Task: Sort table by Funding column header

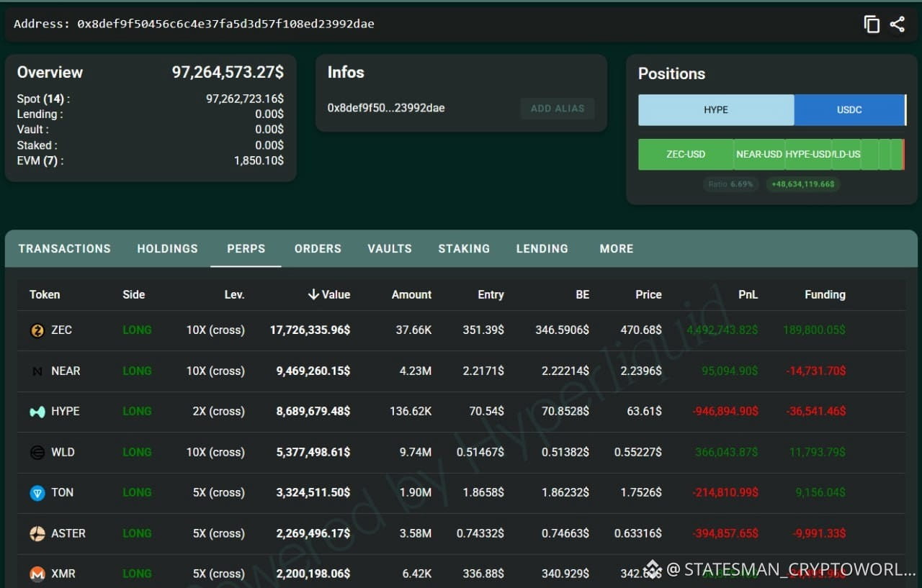Action: (x=825, y=294)
